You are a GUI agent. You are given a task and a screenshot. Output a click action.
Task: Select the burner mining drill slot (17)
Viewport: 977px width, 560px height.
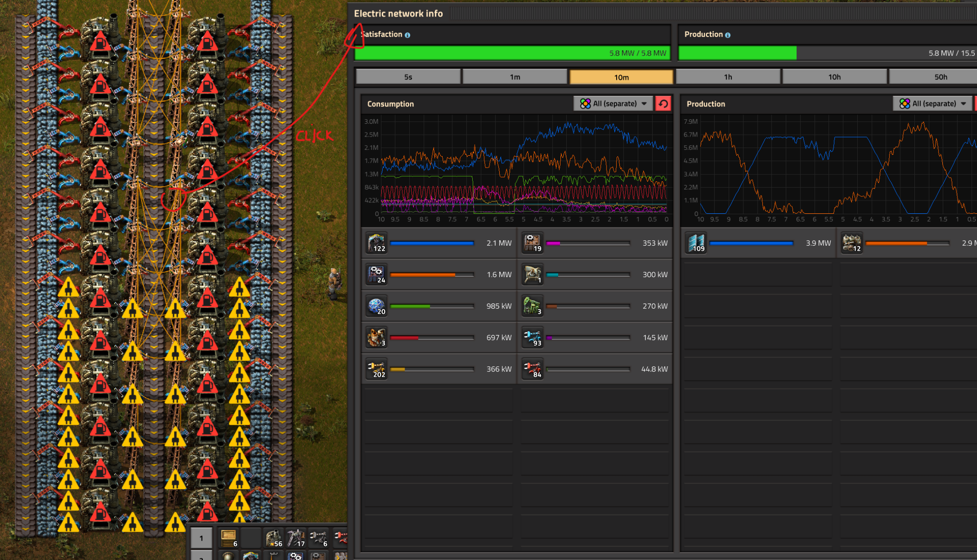pyautogui.click(x=296, y=538)
